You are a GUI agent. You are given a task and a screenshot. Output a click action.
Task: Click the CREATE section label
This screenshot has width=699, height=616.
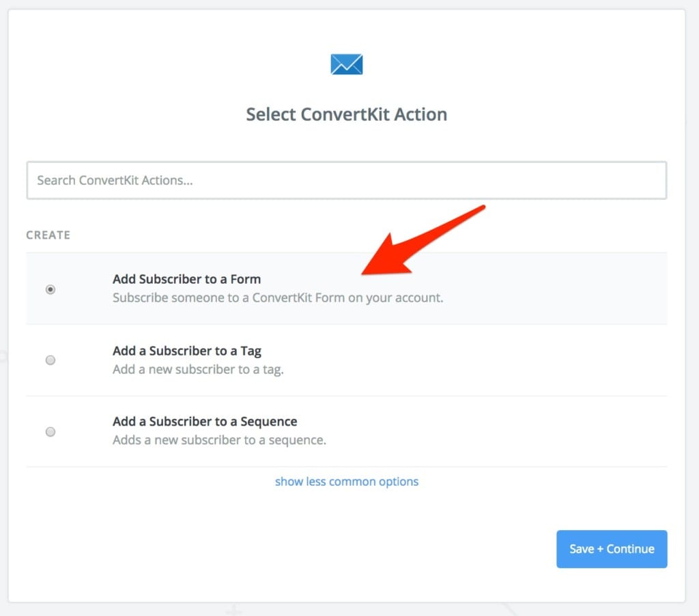(x=48, y=235)
